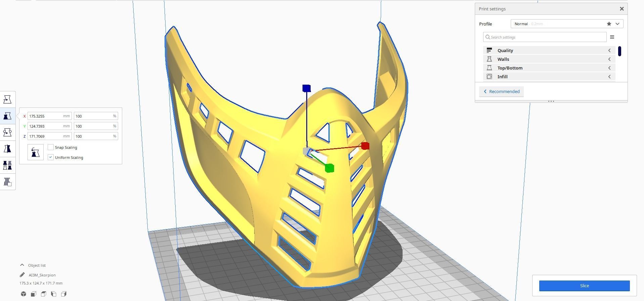Click the pencil icon beside AI3M_Skorpion
Image resolution: width=644 pixels, height=301 pixels.
coord(22,275)
